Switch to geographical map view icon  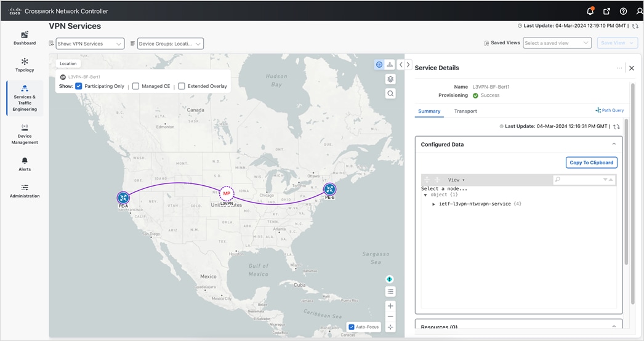point(379,65)
